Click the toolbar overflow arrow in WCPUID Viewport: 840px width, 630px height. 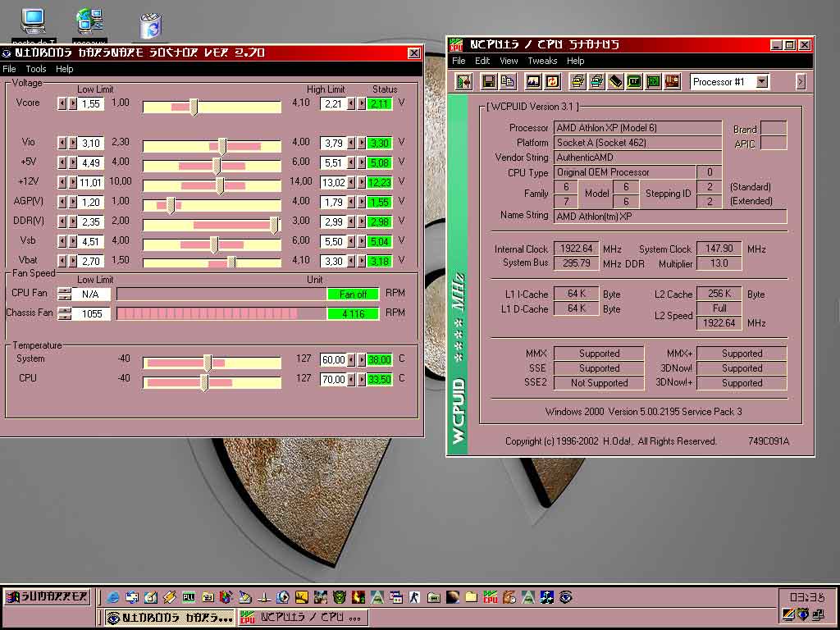click(801, 81)
